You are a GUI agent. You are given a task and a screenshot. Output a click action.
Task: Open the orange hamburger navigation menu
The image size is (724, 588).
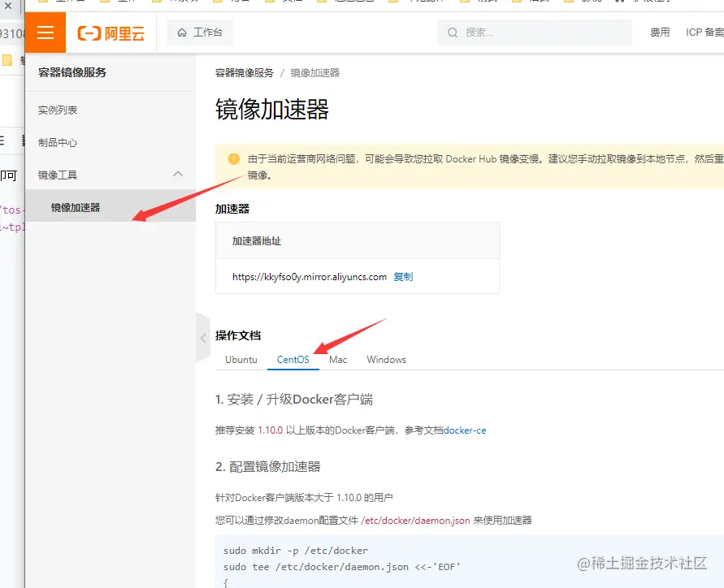click(46, 32)
